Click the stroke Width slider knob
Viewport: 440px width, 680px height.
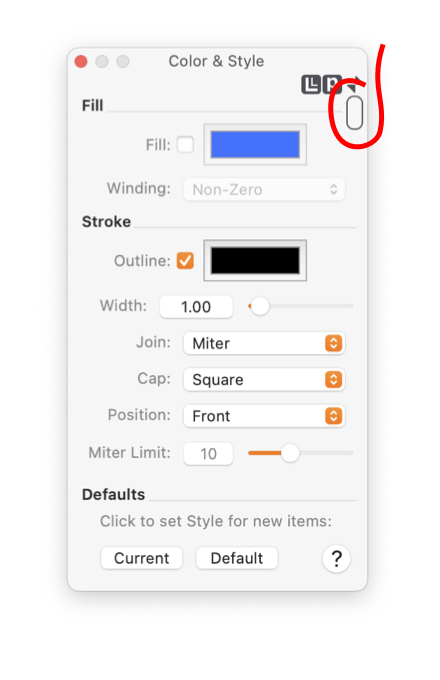click(260, 306)
